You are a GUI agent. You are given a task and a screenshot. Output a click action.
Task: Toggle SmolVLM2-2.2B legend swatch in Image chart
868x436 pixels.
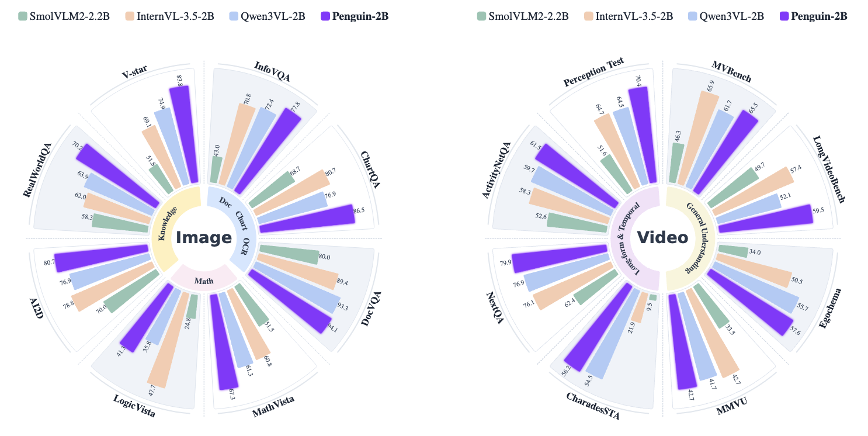point(24,16)
